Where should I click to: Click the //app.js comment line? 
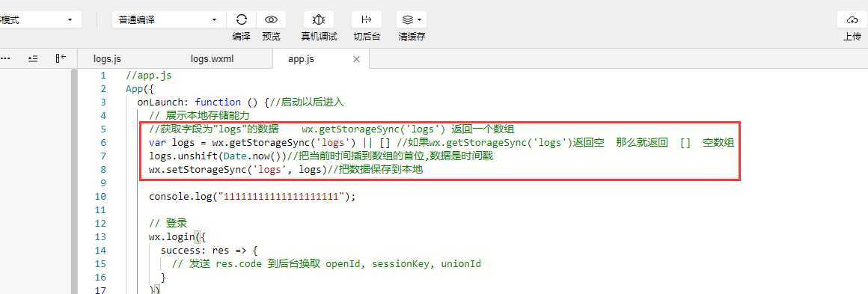coord(148,76)
